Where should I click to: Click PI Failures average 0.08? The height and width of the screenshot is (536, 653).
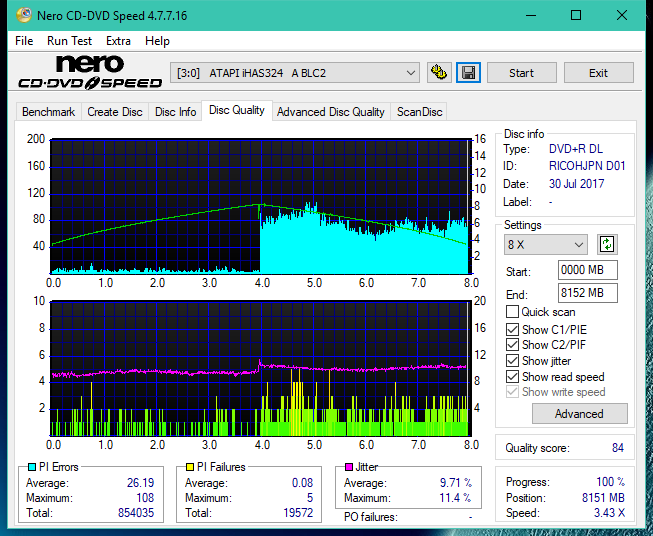[302, 483]
